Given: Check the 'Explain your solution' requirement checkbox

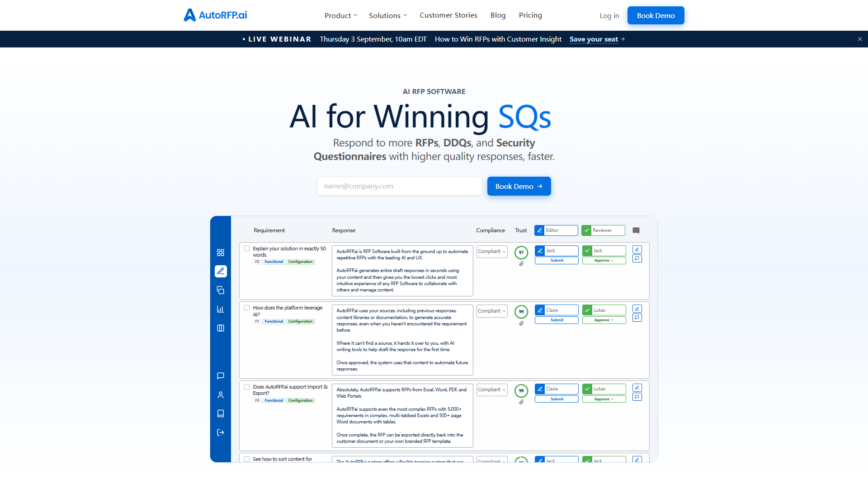Looking at the screenshot, I should tap(247, 249).
